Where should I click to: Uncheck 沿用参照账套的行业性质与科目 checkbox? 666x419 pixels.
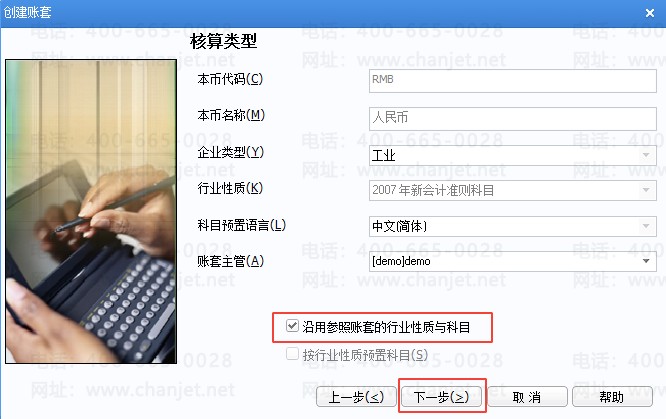click(x=292, y=326)
